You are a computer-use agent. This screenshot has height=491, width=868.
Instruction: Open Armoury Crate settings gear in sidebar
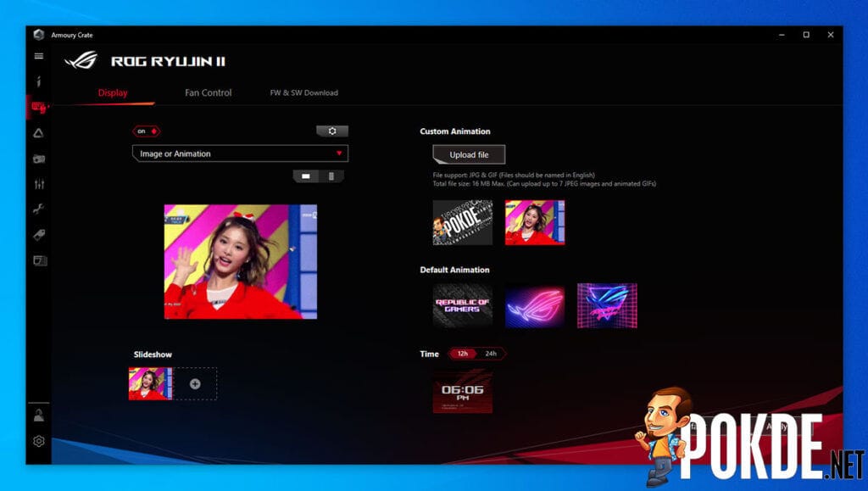pos(39,441)
